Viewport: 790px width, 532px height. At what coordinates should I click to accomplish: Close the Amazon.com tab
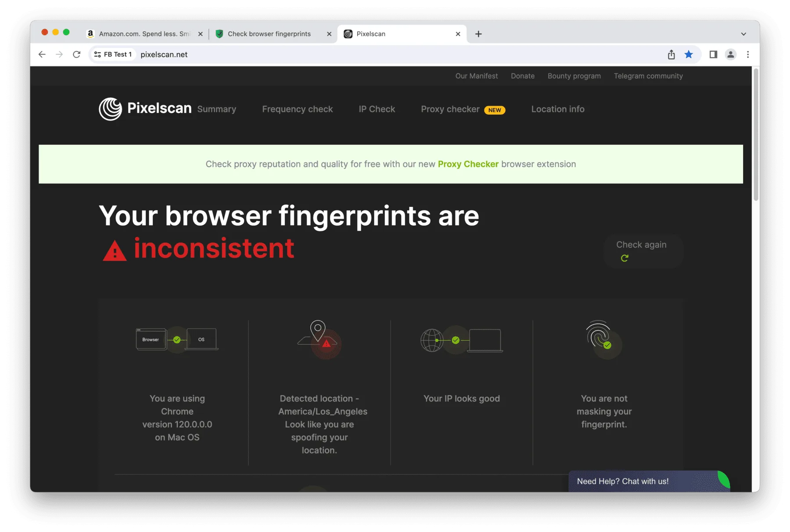tap(201, 34)
